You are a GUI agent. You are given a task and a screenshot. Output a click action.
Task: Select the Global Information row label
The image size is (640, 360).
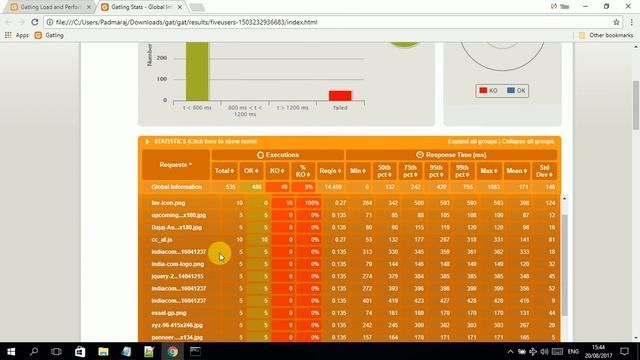click(x=176, y=187)
